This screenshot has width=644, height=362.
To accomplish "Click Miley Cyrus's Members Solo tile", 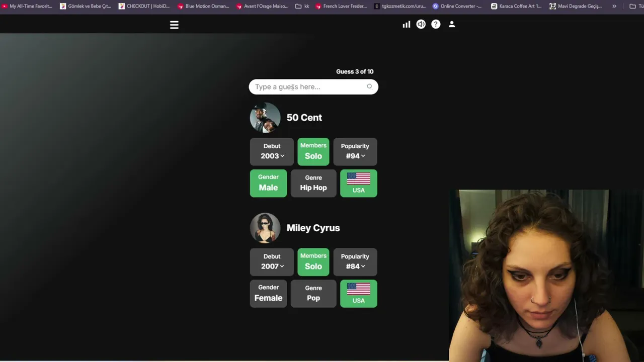I will (x=313, y=262).
